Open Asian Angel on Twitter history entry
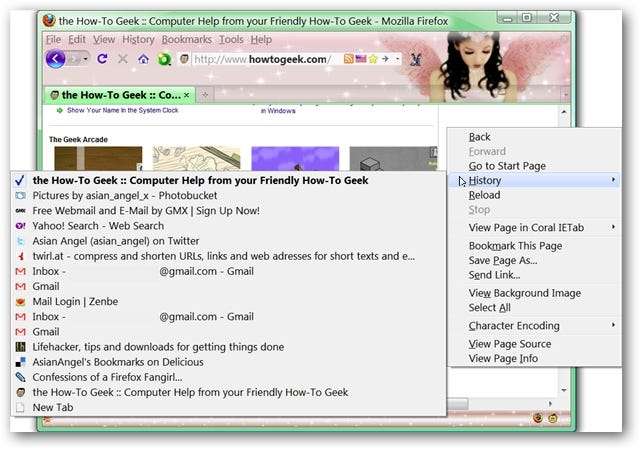The height and width of the screenshot is (450, 640). click(x=229, y=241)
